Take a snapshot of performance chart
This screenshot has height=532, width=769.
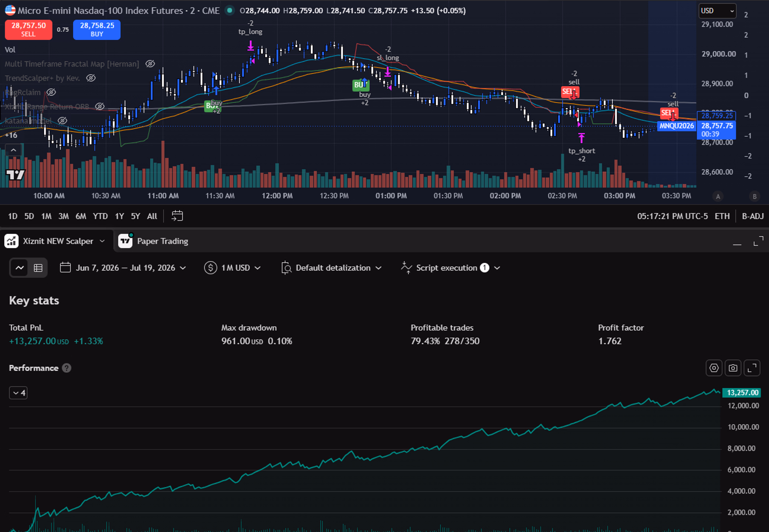[x=733, y=368]
